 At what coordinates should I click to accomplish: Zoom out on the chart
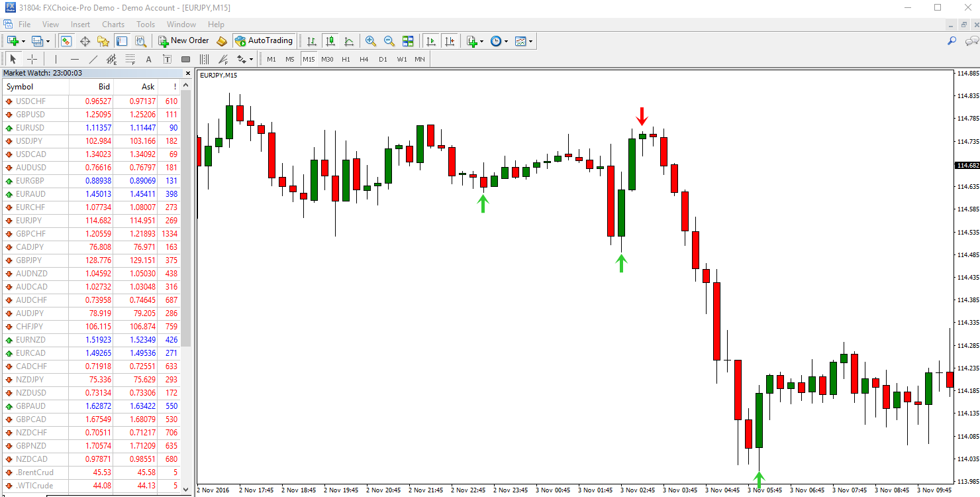pyautogui.click(x=389, y=41)
